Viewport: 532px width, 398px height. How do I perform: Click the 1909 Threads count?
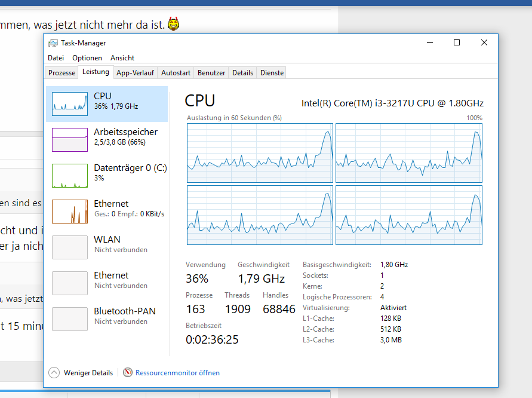tap(238, 310)
